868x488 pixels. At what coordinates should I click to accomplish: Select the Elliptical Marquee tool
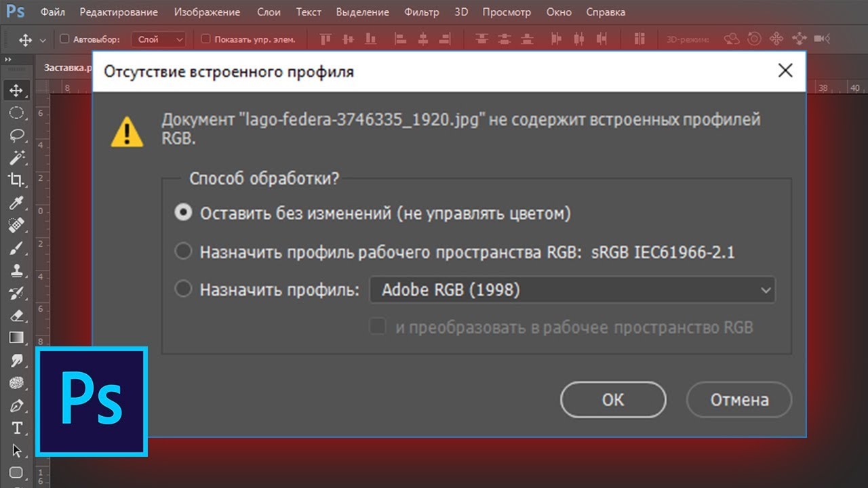click(16, 113)
